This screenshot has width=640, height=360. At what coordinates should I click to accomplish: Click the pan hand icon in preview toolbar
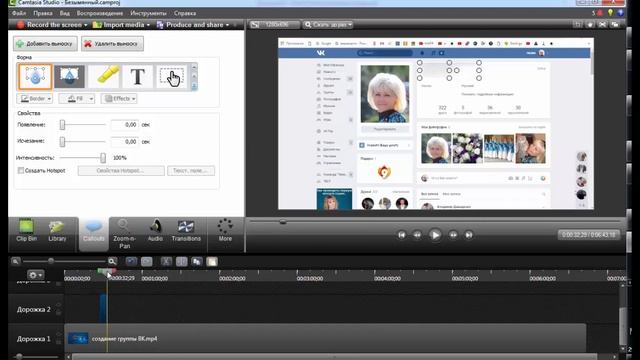(x=590, y=25)
